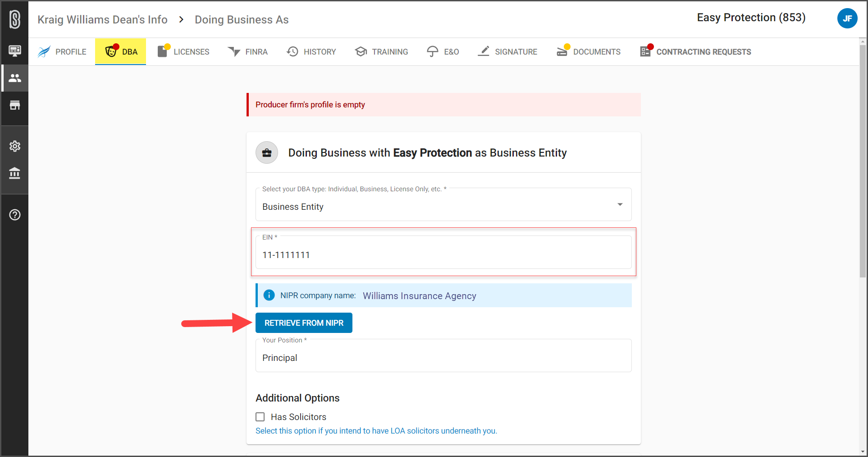868x457 pixels.
Task: Click the PROFILE tab feather icon
Action: (44, 51)
